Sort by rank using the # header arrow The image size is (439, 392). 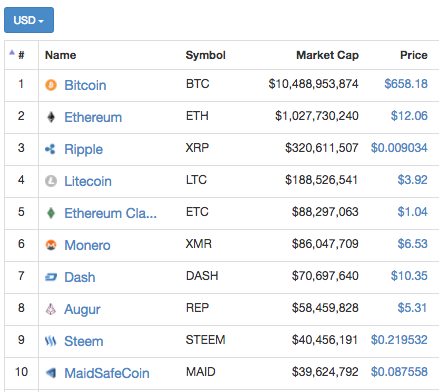pyautogui.click(x=12, y=52)
